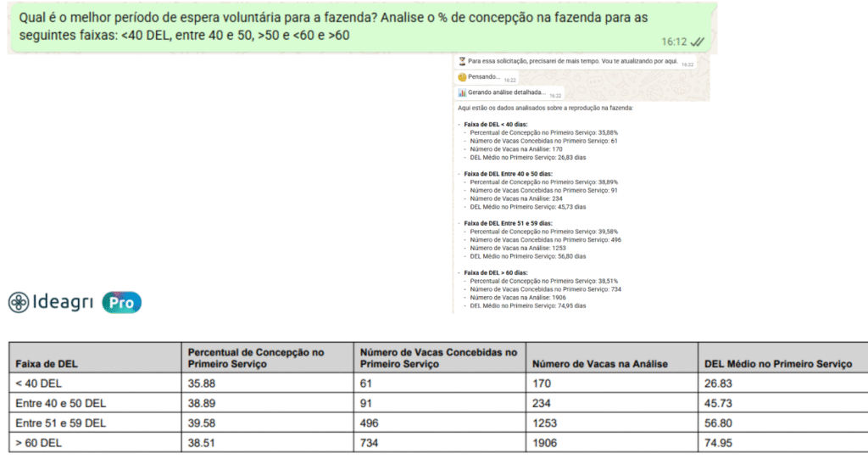Click the Ideagri brand name text
The height and width of the screenshot is (459, 868).
63,303
